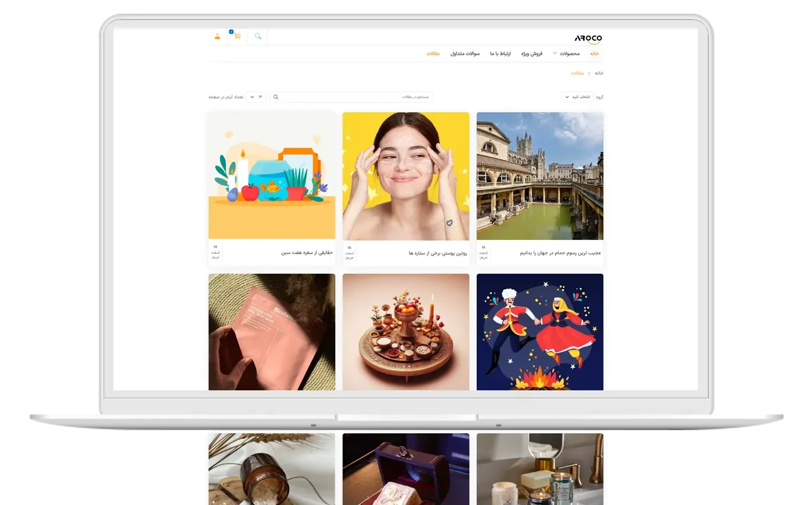Open the گروه 'انتخاب کنید' dropdown
This screenshot has width=812, height=505.
click(x=577, y=97)
